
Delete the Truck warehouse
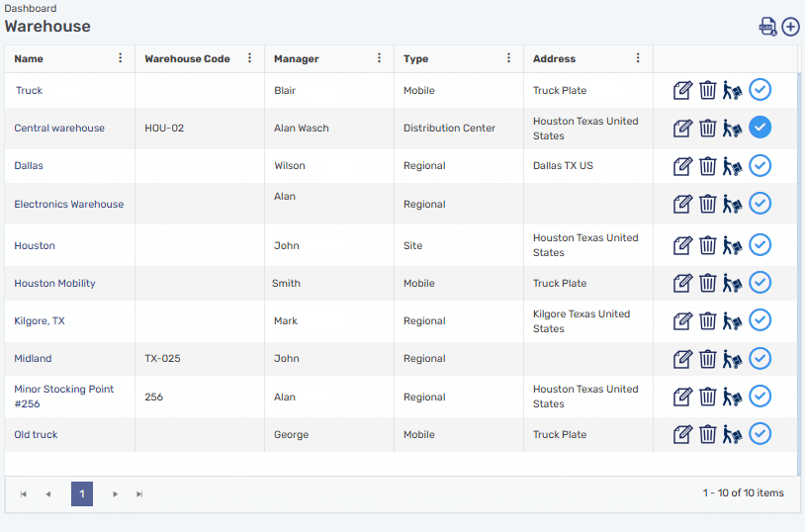(707, 90)
